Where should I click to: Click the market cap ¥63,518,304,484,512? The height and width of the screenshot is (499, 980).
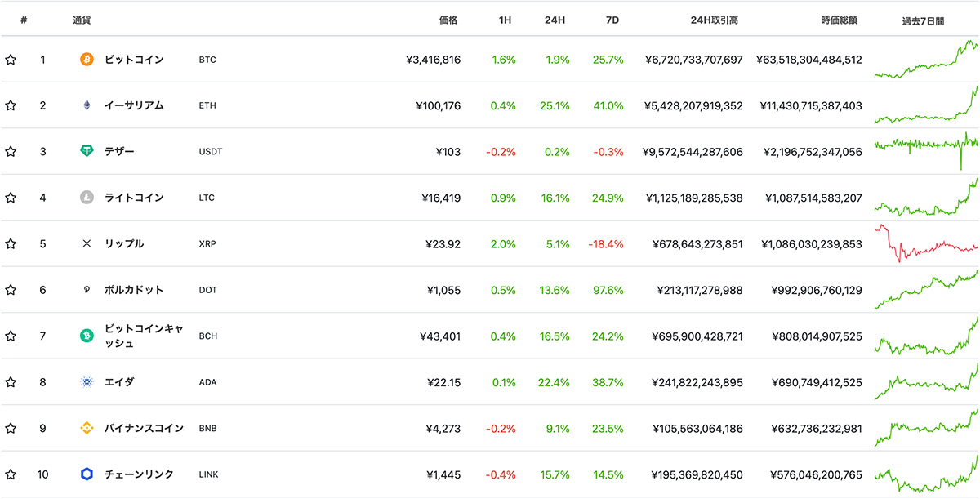coord(808,60)
